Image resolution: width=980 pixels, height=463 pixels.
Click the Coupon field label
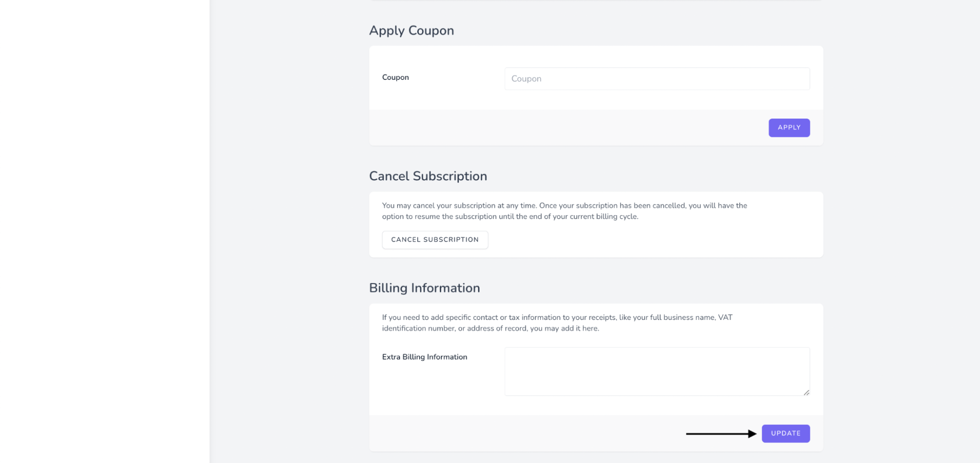pyautogui.click(x=395, y=77)
